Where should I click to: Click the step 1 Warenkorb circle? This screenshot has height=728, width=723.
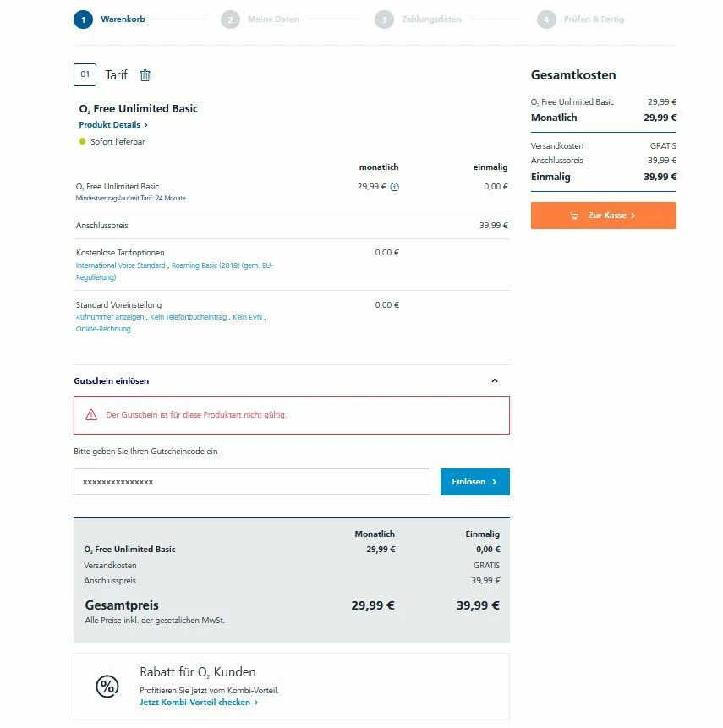coord(83,19)
